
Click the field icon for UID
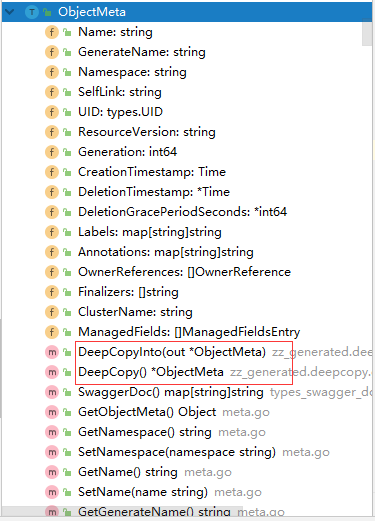tap(52, 112)
